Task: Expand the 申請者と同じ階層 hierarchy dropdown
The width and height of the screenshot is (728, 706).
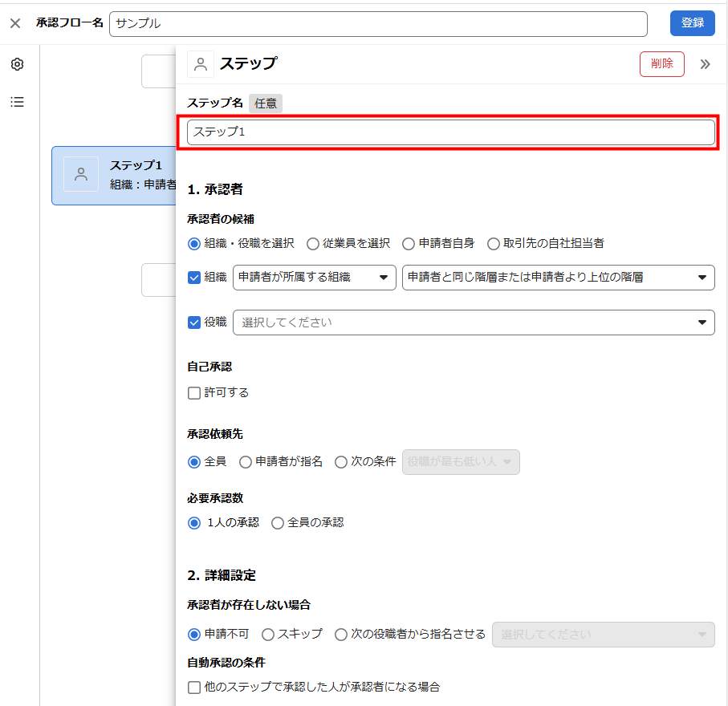Action: 558,278
